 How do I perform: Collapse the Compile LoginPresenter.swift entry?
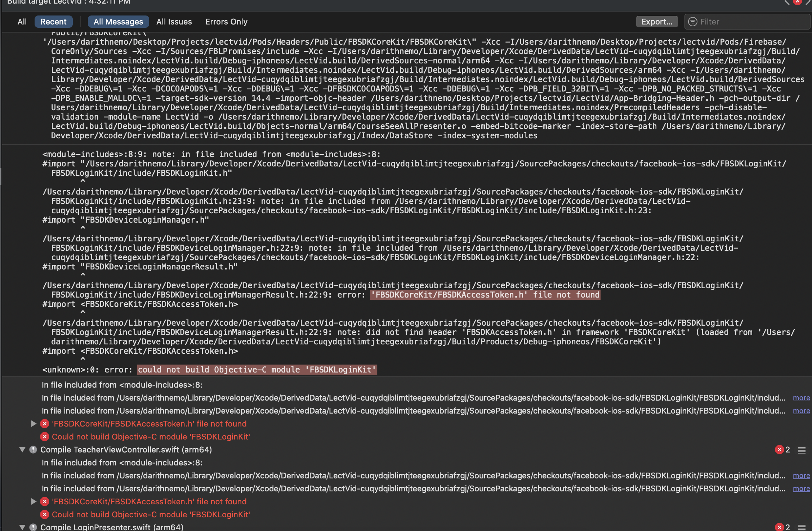(22, 527)
